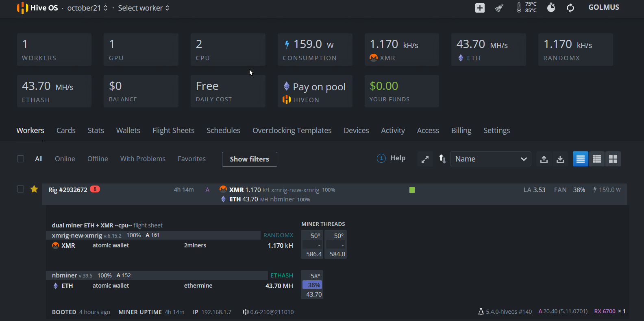This screenshot has height=321, width=644.
Task: Go to Overclocking Templates tab
Action: [292, 131]
